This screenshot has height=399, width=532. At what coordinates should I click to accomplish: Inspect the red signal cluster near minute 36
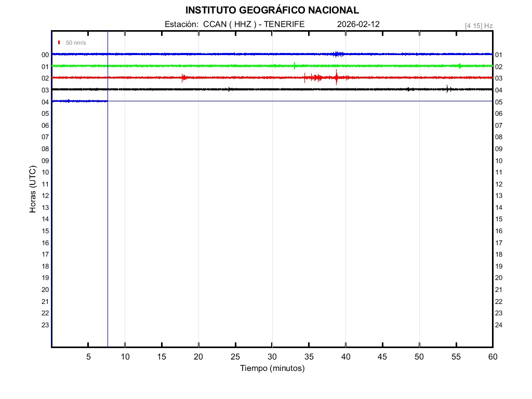click(315, 78)
